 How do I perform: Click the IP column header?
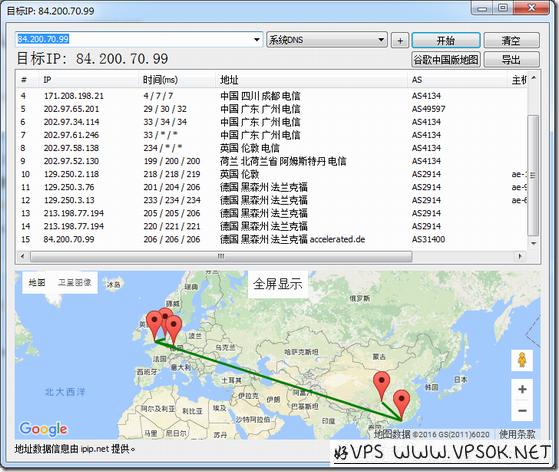[x=88, y=79]
